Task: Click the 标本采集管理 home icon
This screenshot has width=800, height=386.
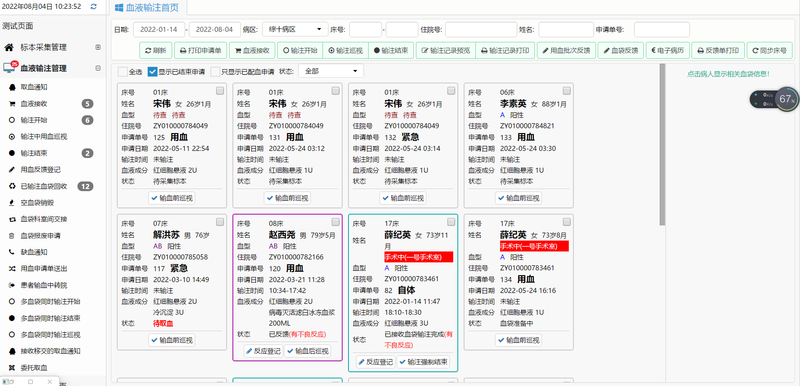Action: [9, 47]
